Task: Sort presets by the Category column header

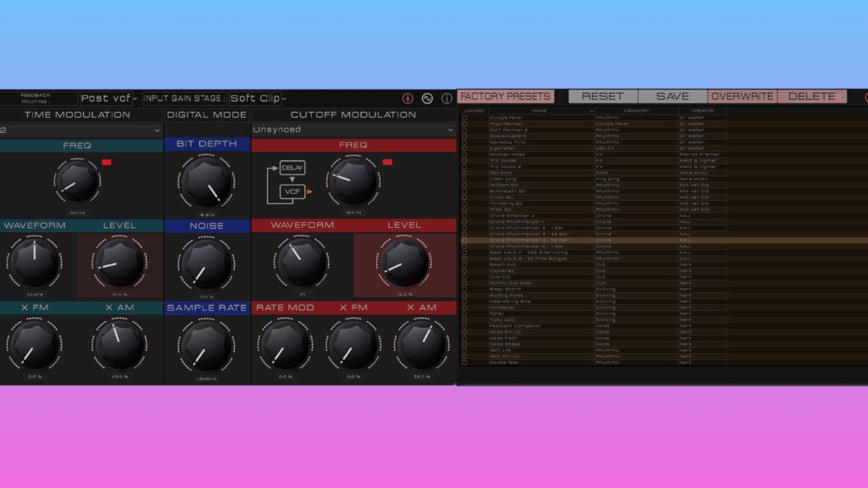Action: (636, 111)
